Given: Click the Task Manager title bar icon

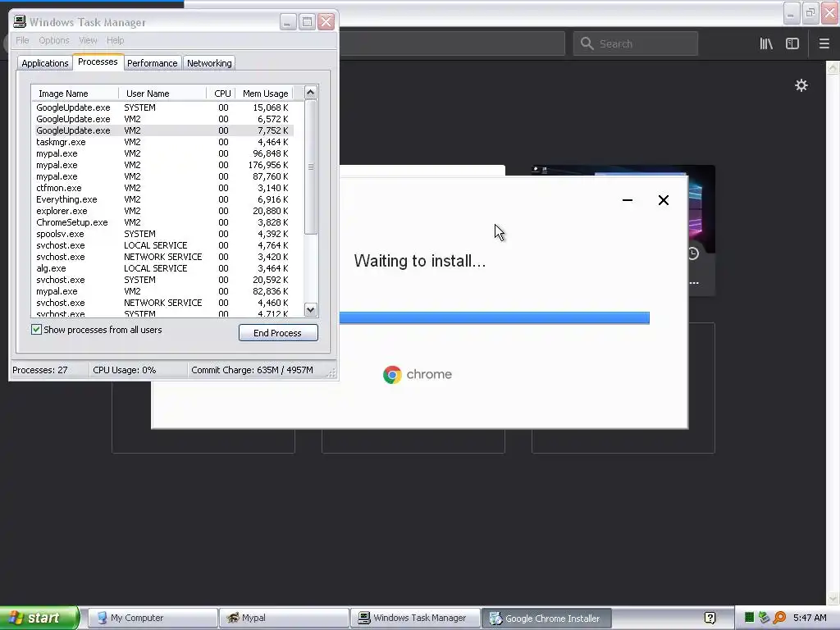Looking at the screenshot, I should pyautogui.click(x=20, y=22).
